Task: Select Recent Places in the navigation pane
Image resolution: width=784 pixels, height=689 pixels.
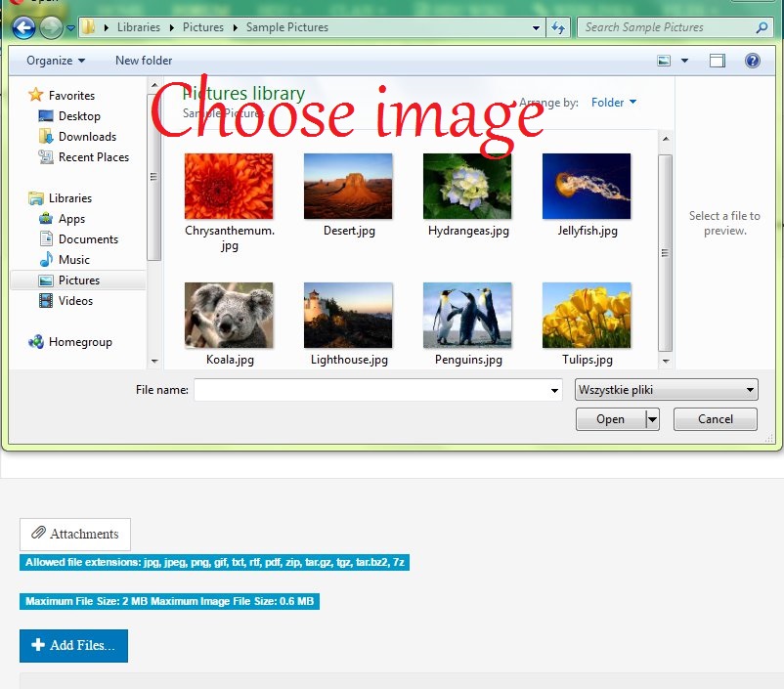Action: click(94, 157)
